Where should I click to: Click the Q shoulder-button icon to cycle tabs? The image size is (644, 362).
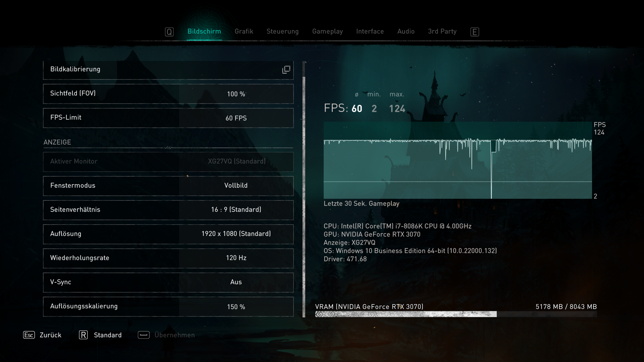click(x=169, y=32)
